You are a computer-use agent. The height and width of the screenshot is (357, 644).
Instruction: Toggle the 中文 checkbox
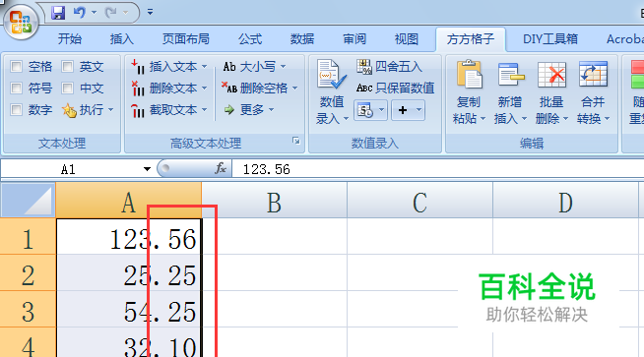(67, 88)
